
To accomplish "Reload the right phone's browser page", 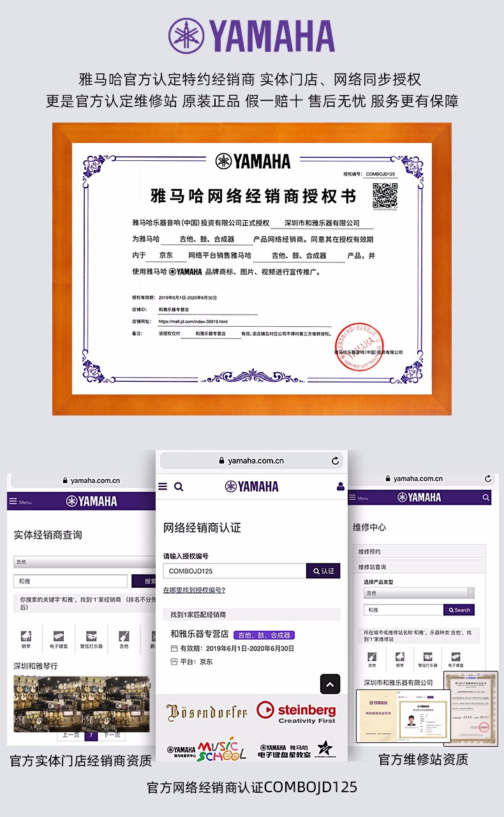I will (489, 478).
